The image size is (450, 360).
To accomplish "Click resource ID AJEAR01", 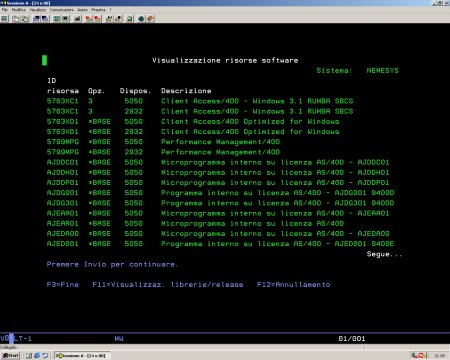I will (x=62, y=223).
